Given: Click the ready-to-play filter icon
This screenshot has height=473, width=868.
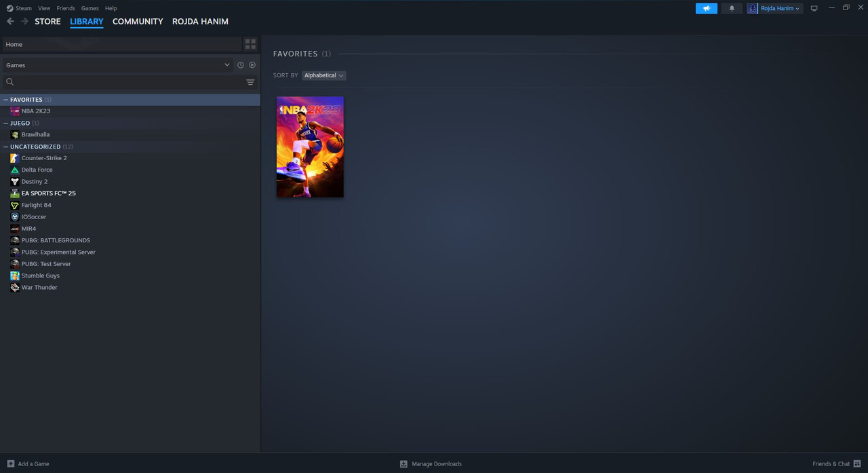Looking at the screenshot, I should click(x=252, y=65).
